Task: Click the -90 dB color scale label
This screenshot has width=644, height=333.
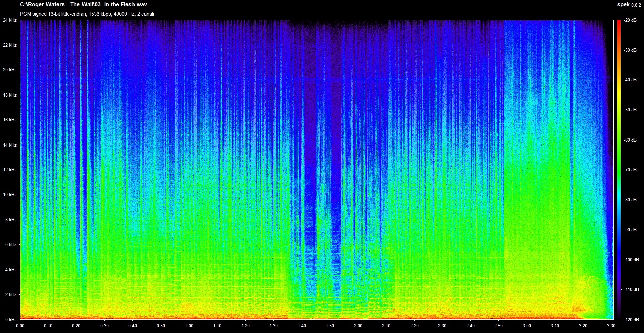Action: tap(630, 230)
